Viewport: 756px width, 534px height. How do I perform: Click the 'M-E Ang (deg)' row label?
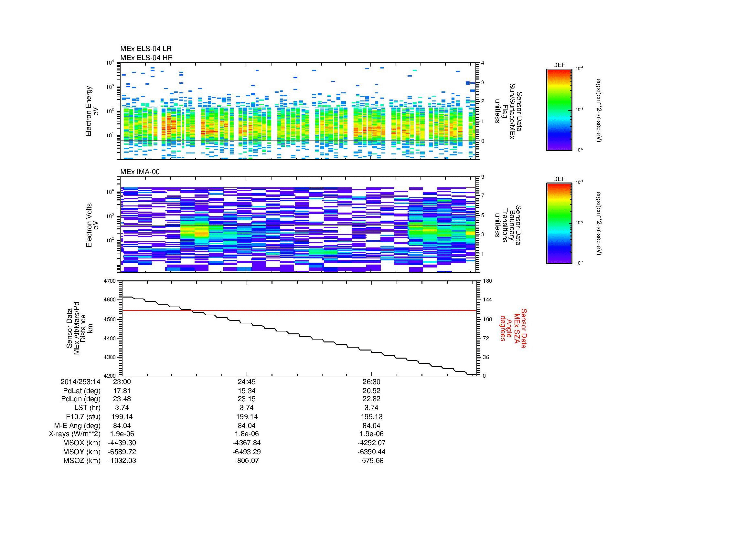(x=77, y=425)
